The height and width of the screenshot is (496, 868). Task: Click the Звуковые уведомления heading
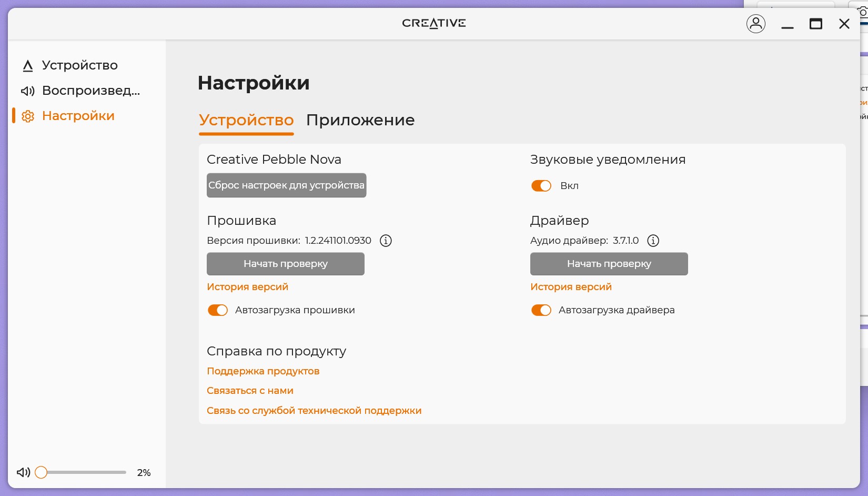pos(608,160)
